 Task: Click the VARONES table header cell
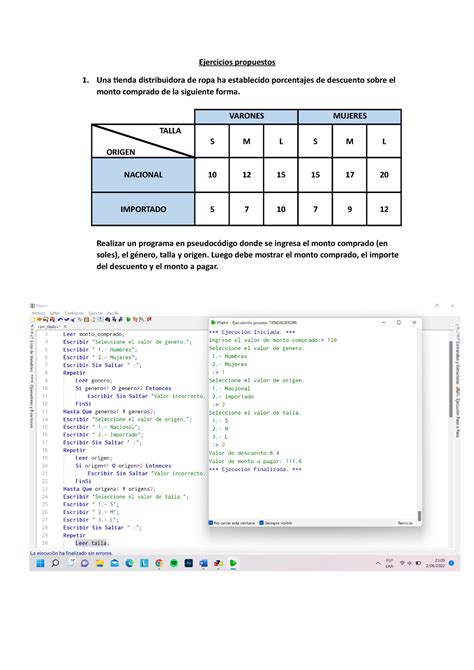246,116
